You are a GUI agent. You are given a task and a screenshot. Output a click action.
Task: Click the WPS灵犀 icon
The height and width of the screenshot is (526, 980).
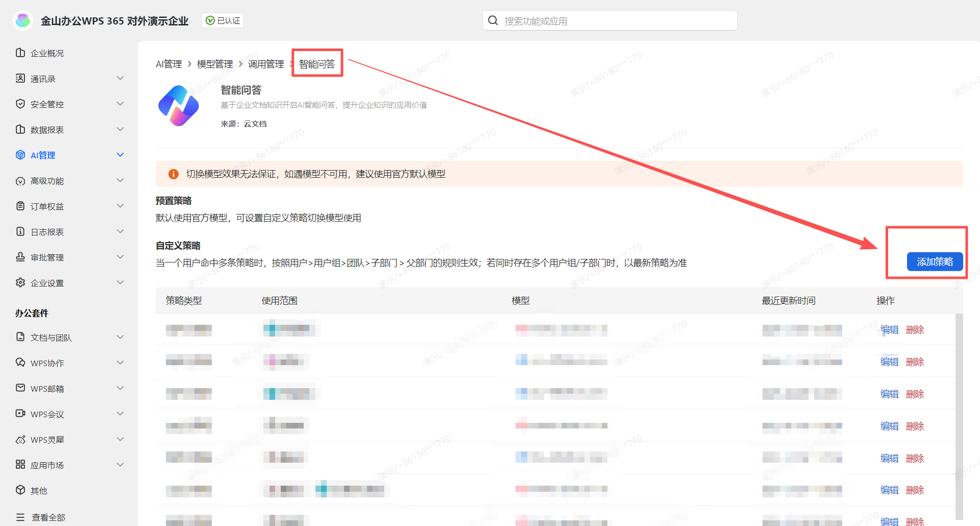20,439
